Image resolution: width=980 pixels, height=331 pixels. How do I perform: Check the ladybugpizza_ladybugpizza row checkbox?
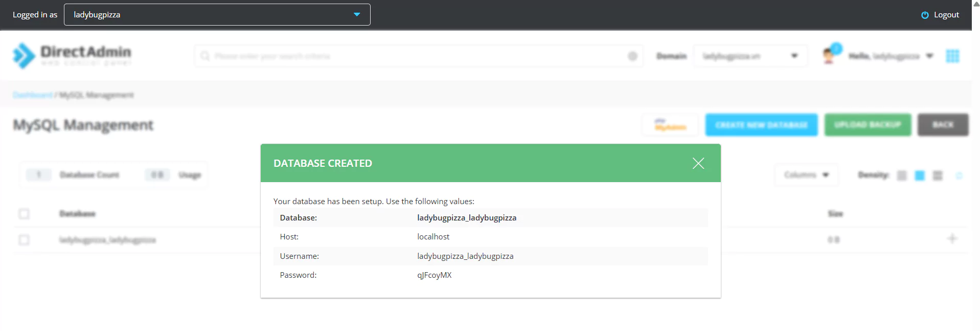(x=24, y=240)
